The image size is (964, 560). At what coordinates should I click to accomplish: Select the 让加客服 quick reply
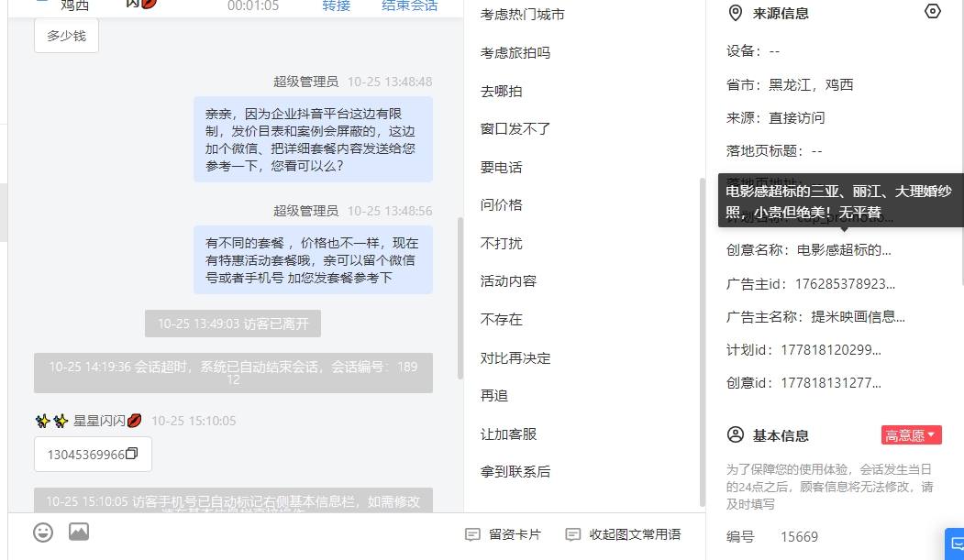coord(508,434)
